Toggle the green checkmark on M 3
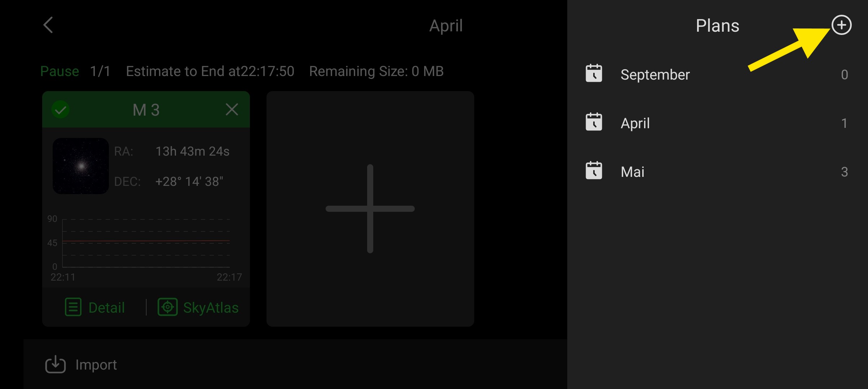 click(x=61, y=109)
